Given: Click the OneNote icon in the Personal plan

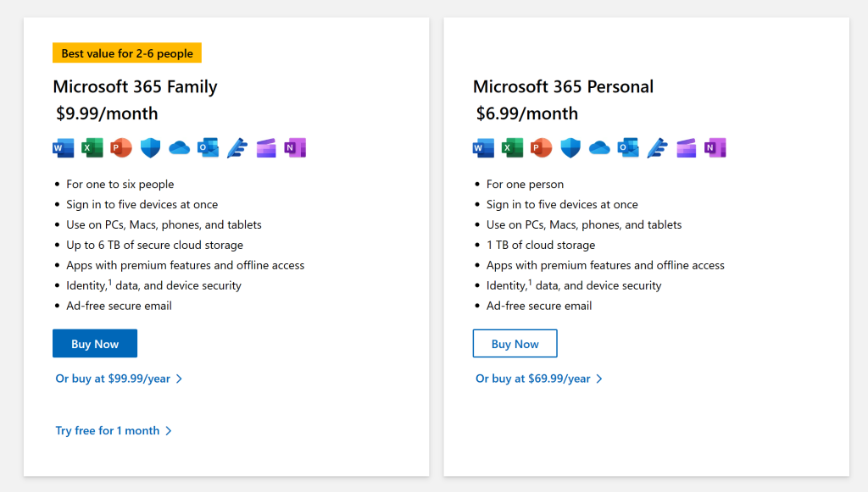Looking at the screenshot, I should [715, 148].
